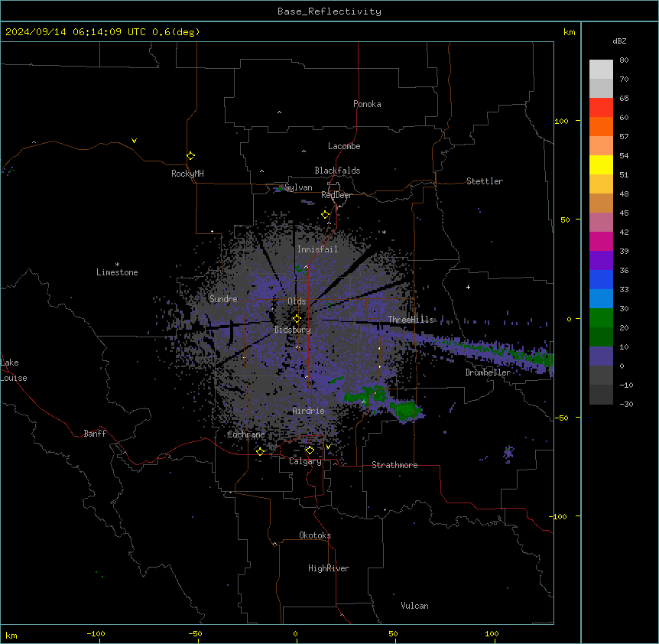Image resolution: width=659 pixels, height=644 pixels.
Task: Click the RedDeer label
Action: coord(336,195)
